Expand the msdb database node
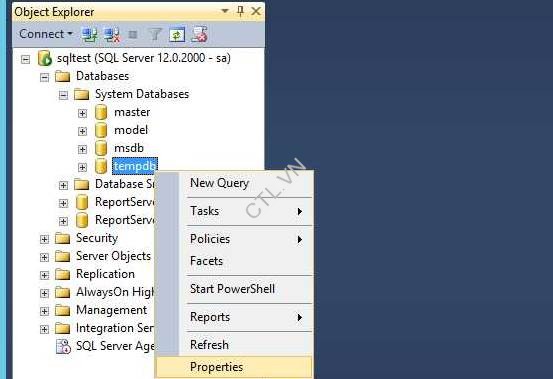This screenshot has width=553, height=379. click(x=82, y=149)
